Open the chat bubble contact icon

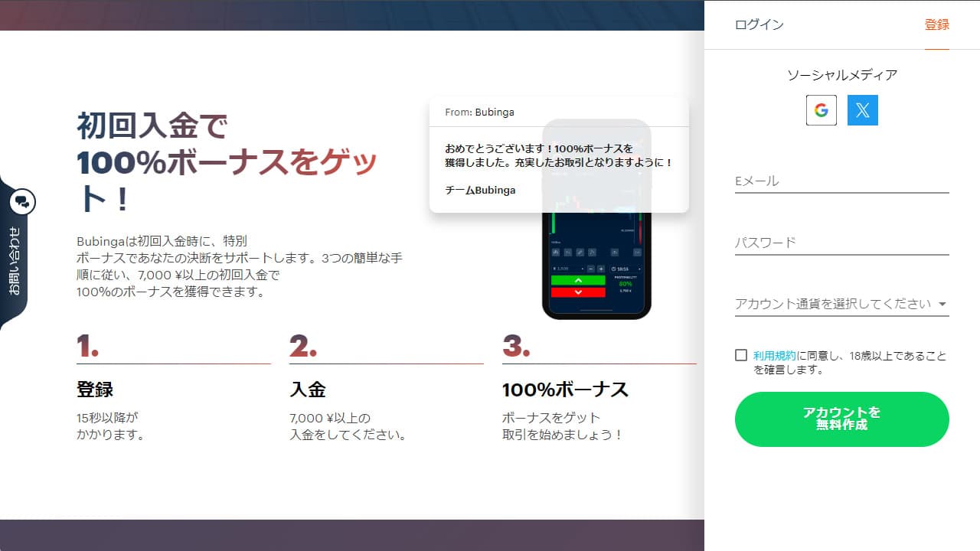[22, 202]
